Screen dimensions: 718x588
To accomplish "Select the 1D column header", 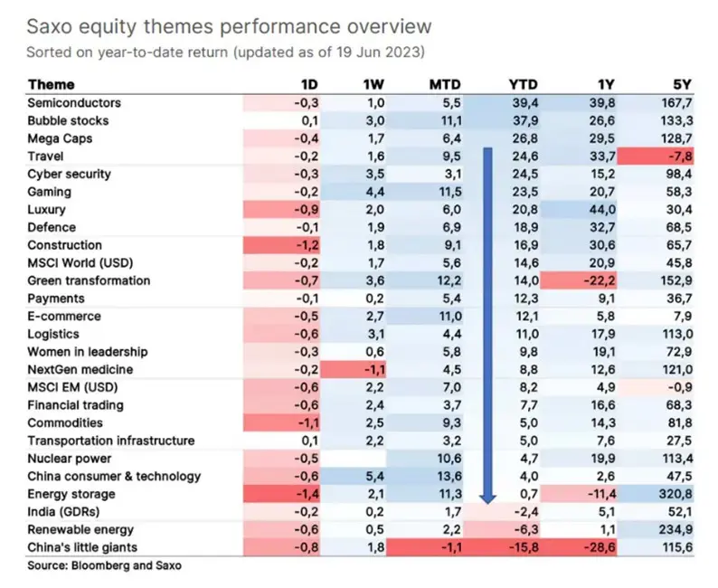I will pyautogui.click(x=308, y=85).
